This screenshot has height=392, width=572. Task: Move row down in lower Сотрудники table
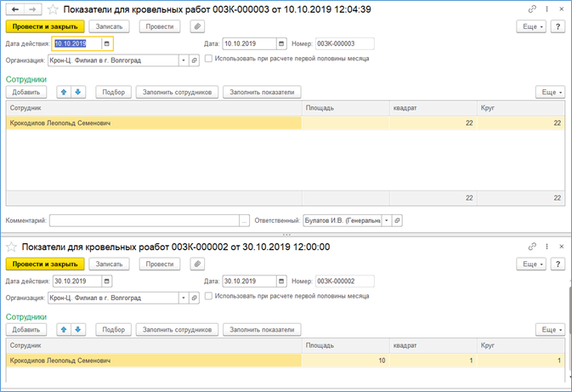pos(78,329)
